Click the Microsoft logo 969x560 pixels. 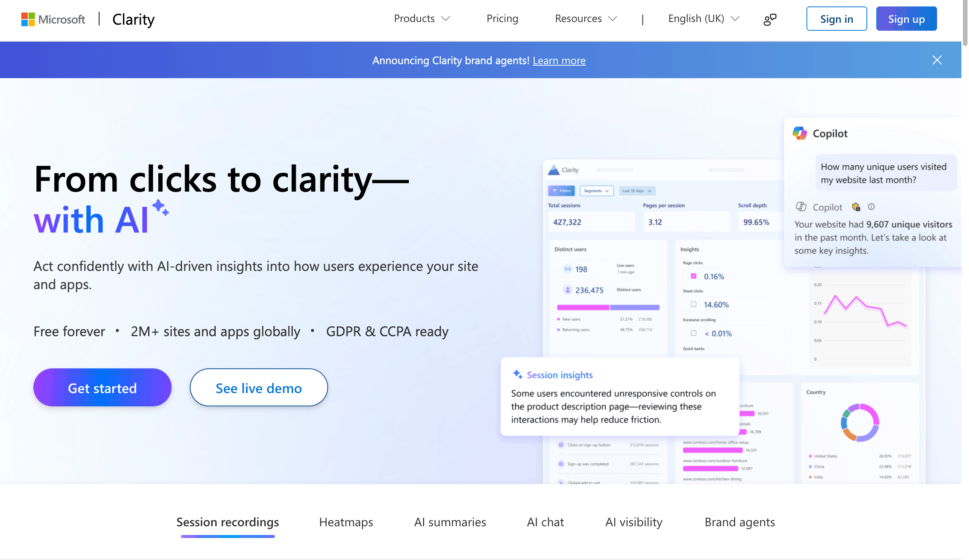(53, 19)
